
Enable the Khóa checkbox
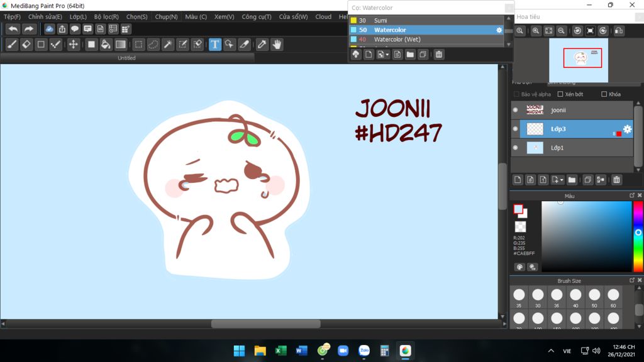pos(604,94)
